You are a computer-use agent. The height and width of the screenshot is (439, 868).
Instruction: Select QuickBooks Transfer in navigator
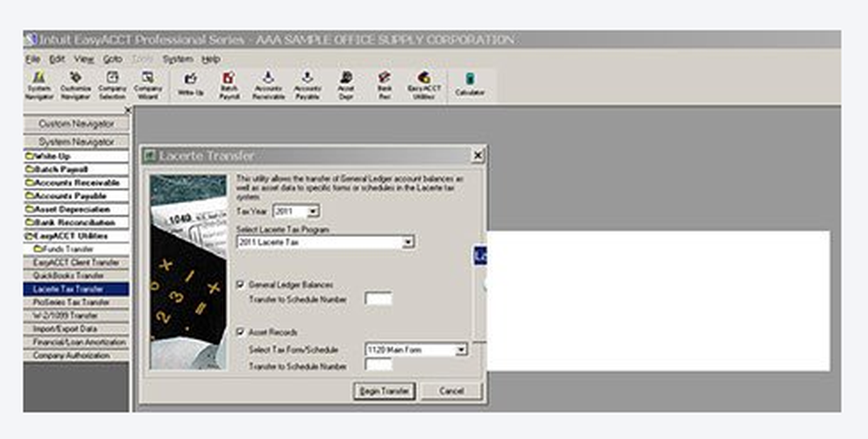click(x=76, y=276)
